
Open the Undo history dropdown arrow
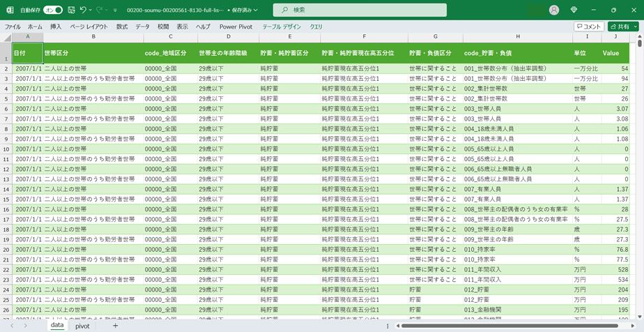[x=91, y=10]
